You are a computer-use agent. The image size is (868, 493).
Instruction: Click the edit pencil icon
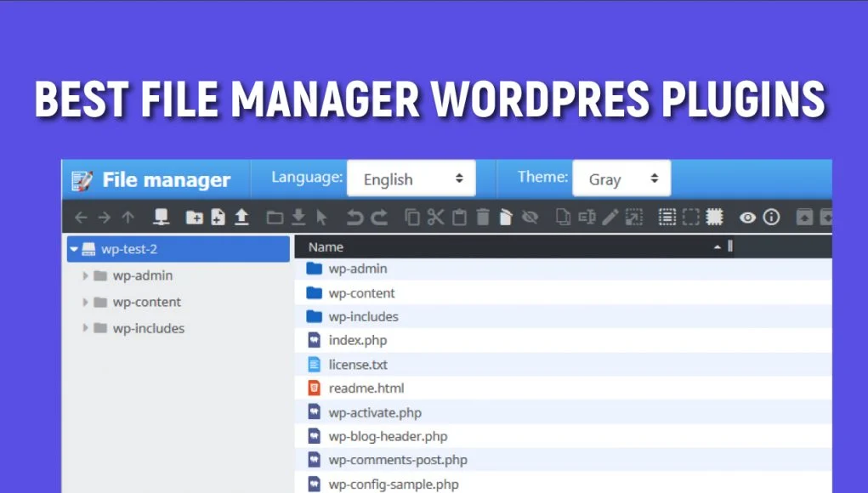610,217
